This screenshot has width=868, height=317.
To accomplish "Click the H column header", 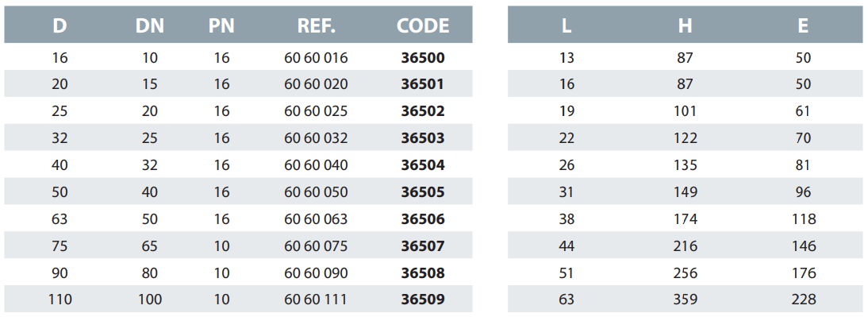I will (x=686, y=25).
